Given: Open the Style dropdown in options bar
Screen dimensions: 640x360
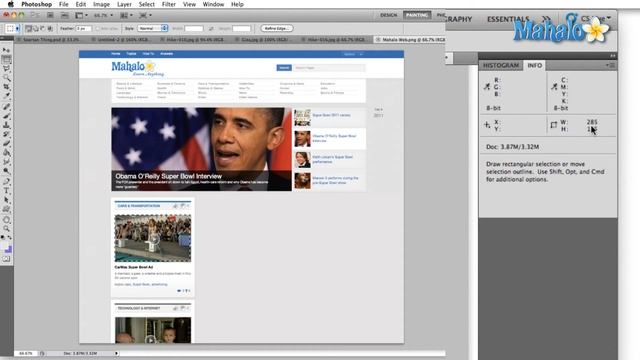Looking at the screenshot, I should [x=153, y=29].
